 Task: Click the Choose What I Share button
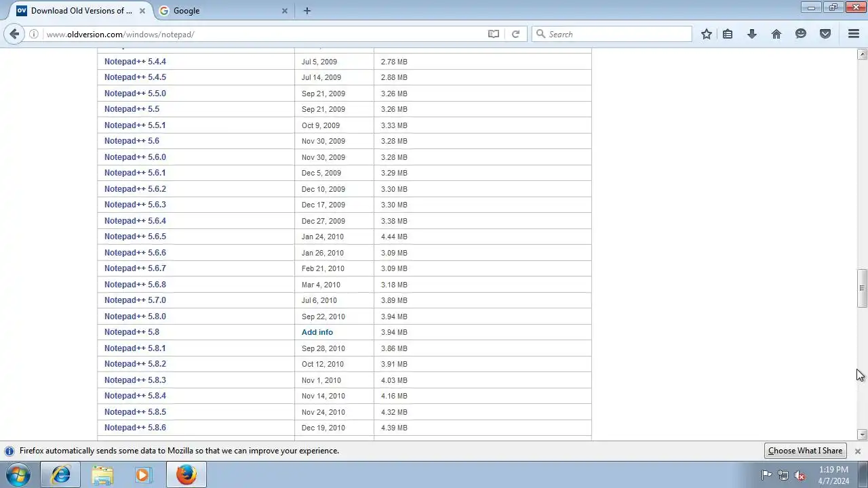(805, 451)
